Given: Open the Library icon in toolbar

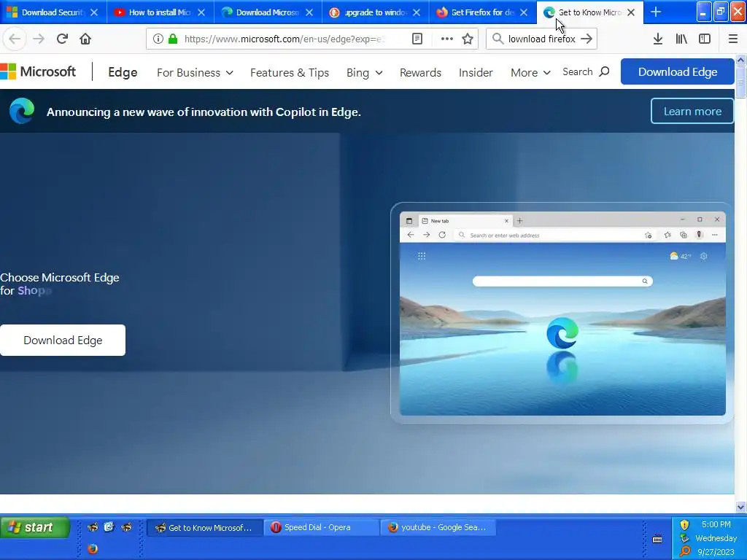Looking at the screenshot, I should click(681, 39).
